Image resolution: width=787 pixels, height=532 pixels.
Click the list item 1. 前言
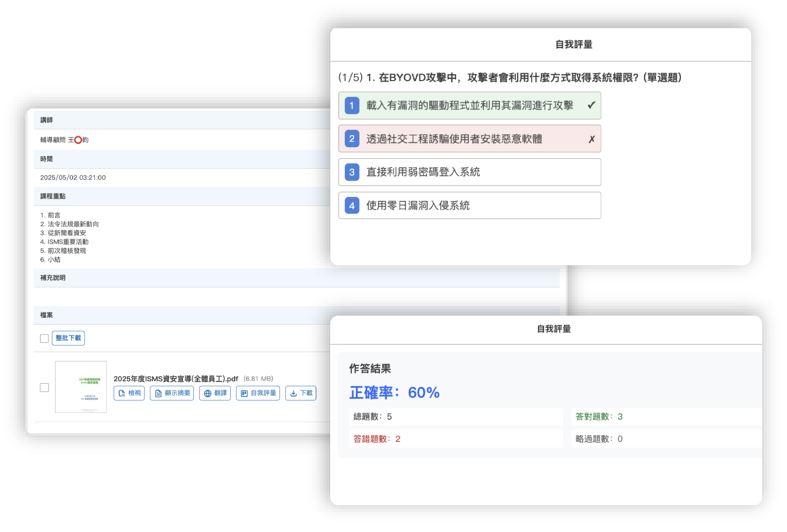[x=50, y=215]
